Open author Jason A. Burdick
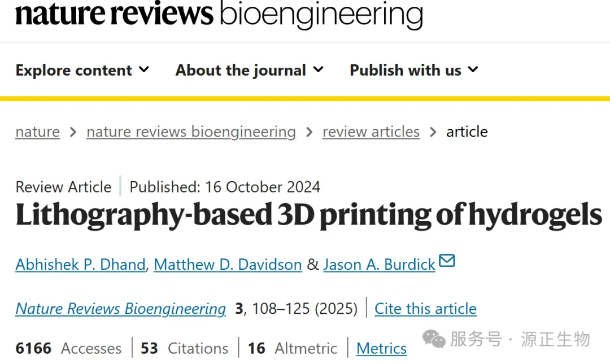610x364 pixels. coord(379,264)
